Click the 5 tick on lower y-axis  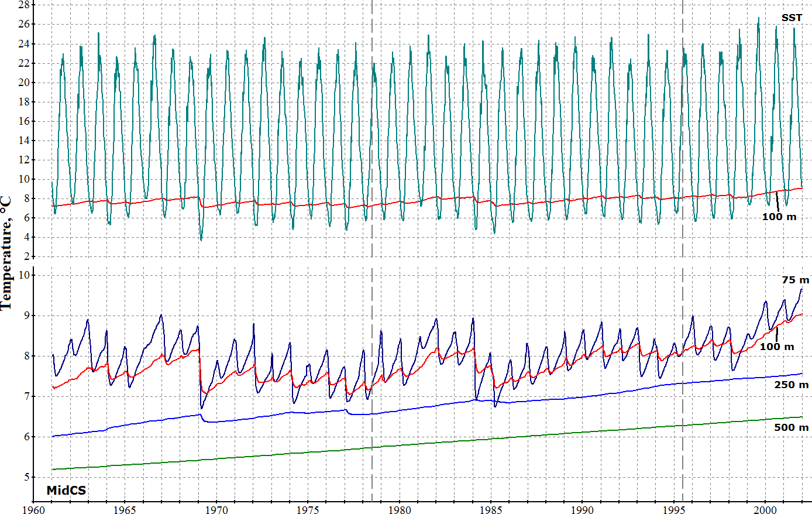click(27, 478)
